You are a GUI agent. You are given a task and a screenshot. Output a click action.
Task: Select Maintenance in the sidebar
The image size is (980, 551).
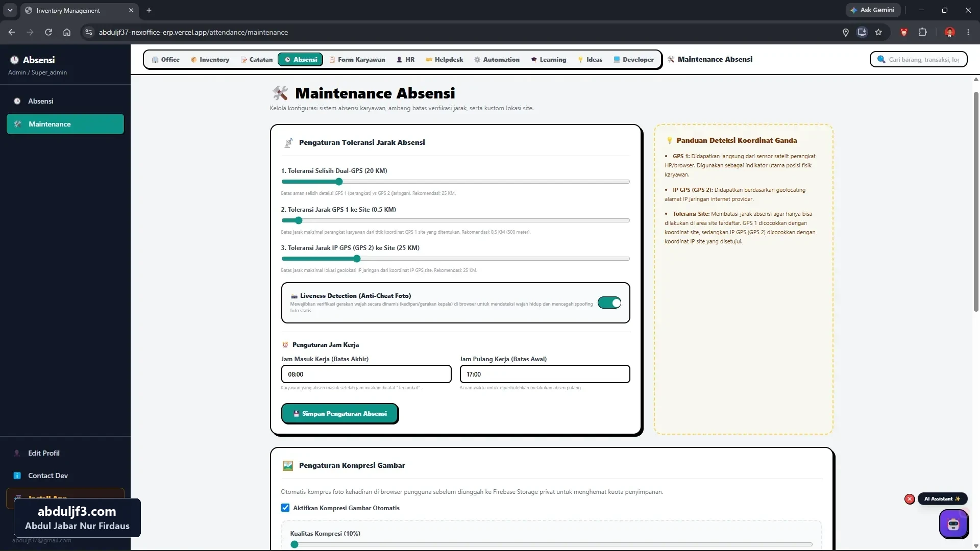65,124
